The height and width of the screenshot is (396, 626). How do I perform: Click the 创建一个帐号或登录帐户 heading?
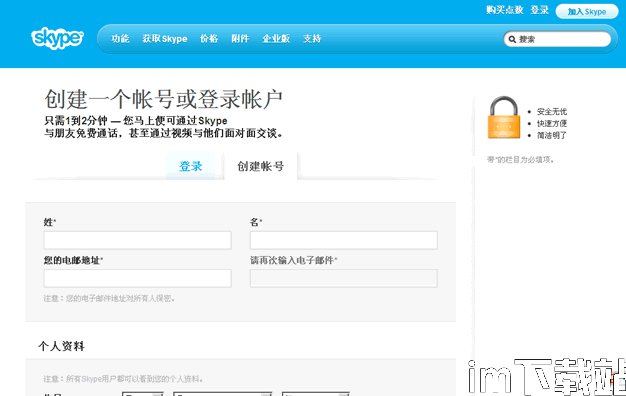[163, 99]
